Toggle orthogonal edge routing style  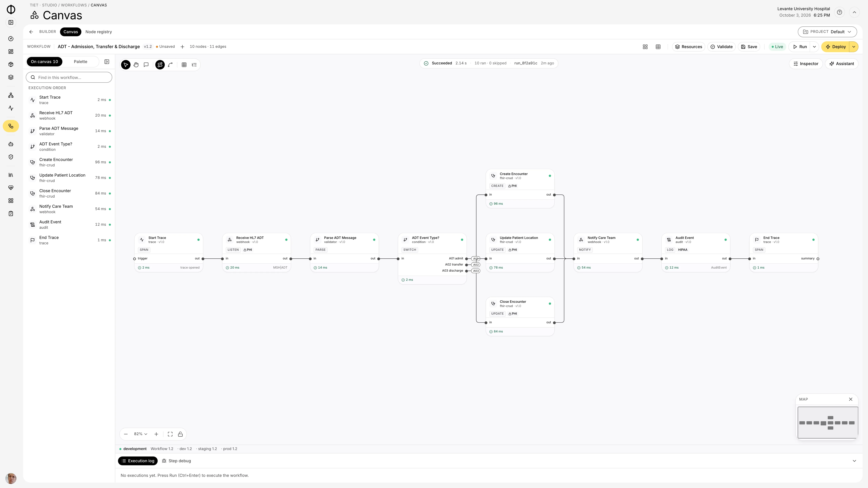click(x=160, y=65)
